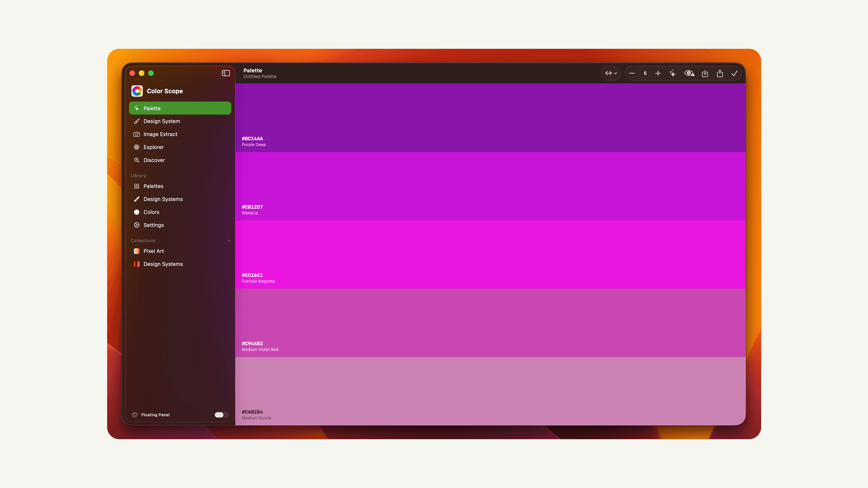Click the Settings gear icon
Screen dimensions: 868x488
click(136, 225)
